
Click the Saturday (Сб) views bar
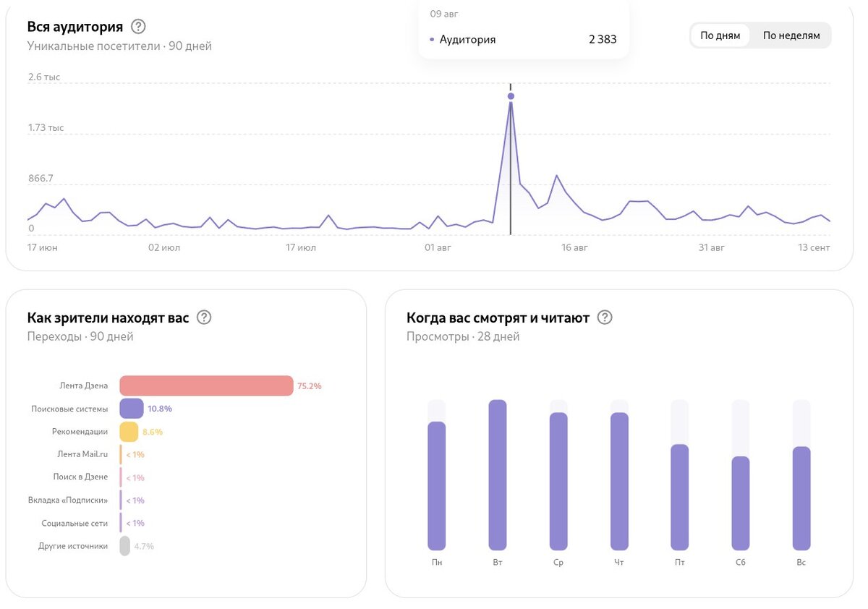741,503
